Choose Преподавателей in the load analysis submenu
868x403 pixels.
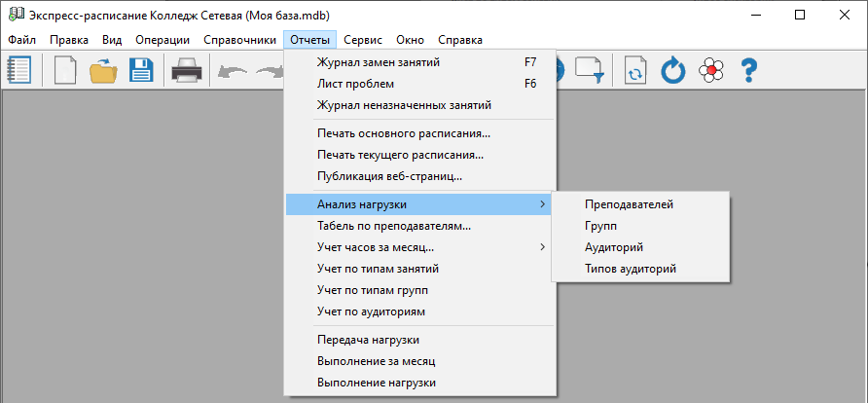point(629,204)
